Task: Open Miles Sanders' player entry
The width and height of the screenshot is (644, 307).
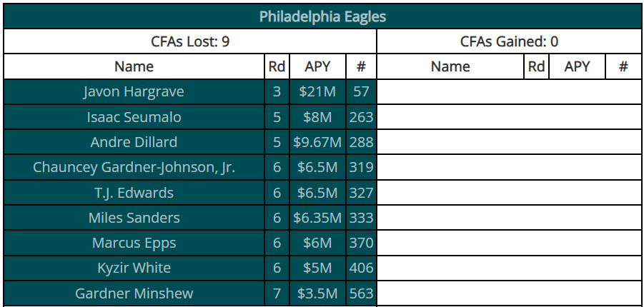Action: pos(134,218)
